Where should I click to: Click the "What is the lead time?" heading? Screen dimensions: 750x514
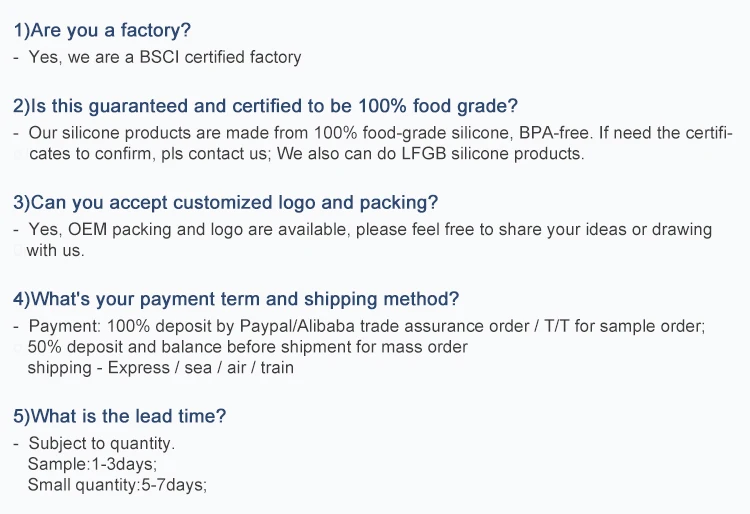[x=119, y=416]
